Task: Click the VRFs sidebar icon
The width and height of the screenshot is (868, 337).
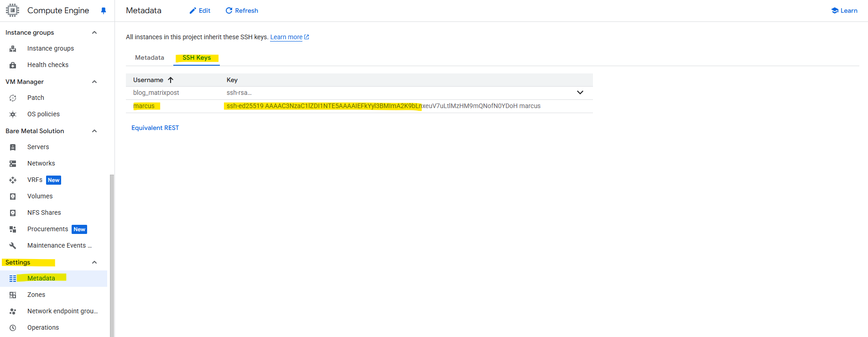Action: [13, 180]
